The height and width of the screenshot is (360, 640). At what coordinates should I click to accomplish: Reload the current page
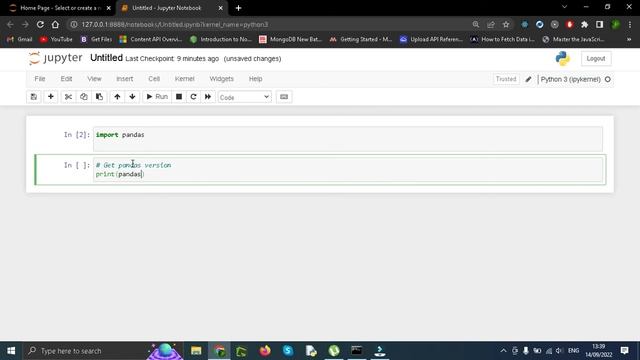(x=40, y=24)
